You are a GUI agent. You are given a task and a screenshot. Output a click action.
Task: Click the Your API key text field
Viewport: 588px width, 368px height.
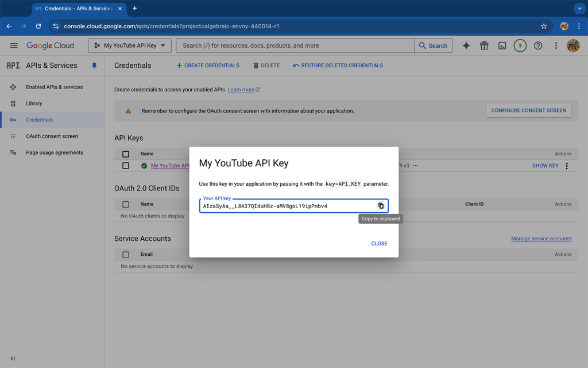[293, 206]
